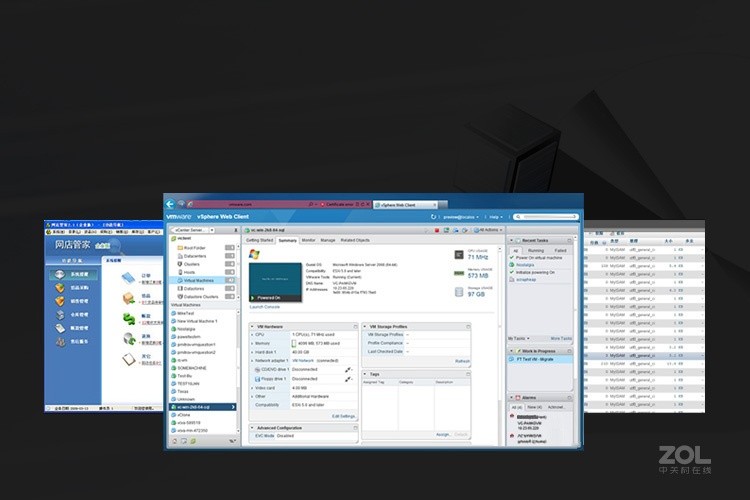This screenshot has height=500, width=750.
Task: Click the vSphere search input field
Action: coord(546,217)
